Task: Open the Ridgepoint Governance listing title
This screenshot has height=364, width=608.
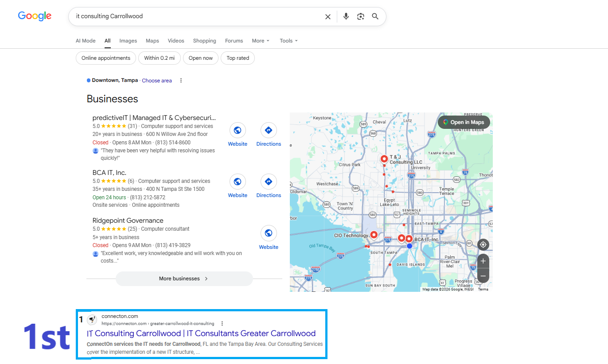Action: 128,221
